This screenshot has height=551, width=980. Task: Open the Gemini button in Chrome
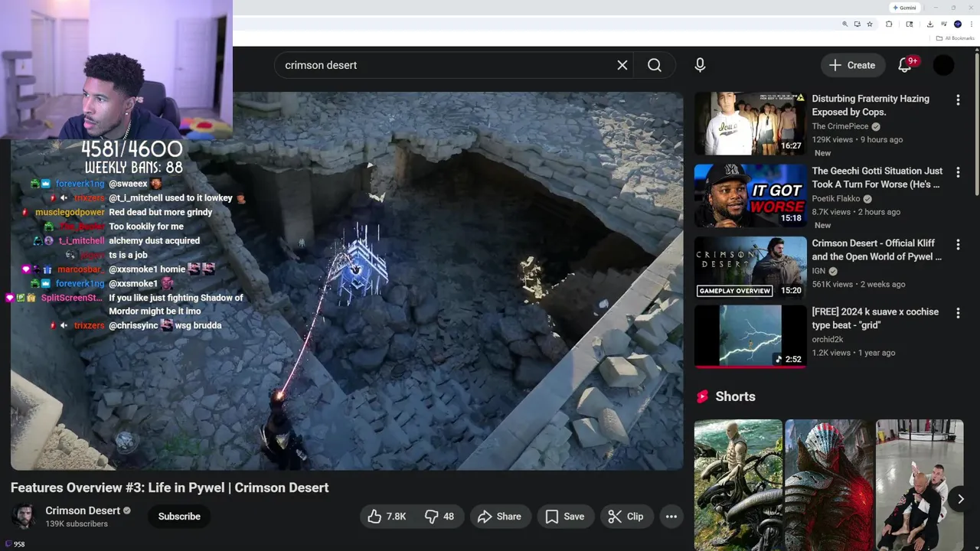(x=904, y=8)
